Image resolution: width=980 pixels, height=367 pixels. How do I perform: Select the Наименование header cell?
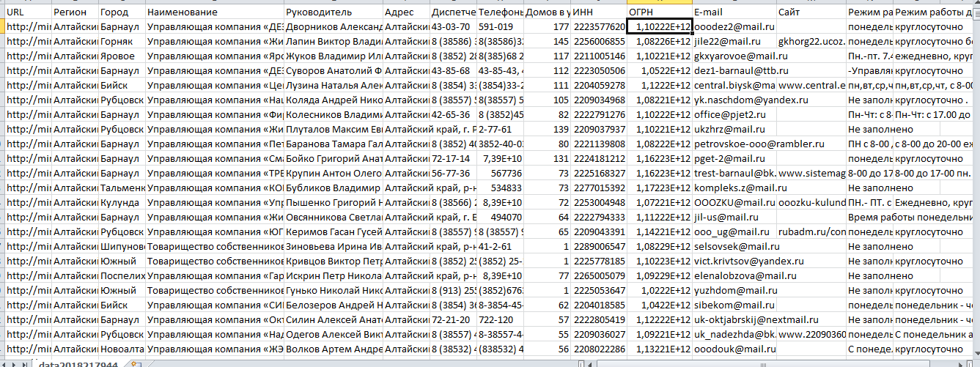pos(215,12)
